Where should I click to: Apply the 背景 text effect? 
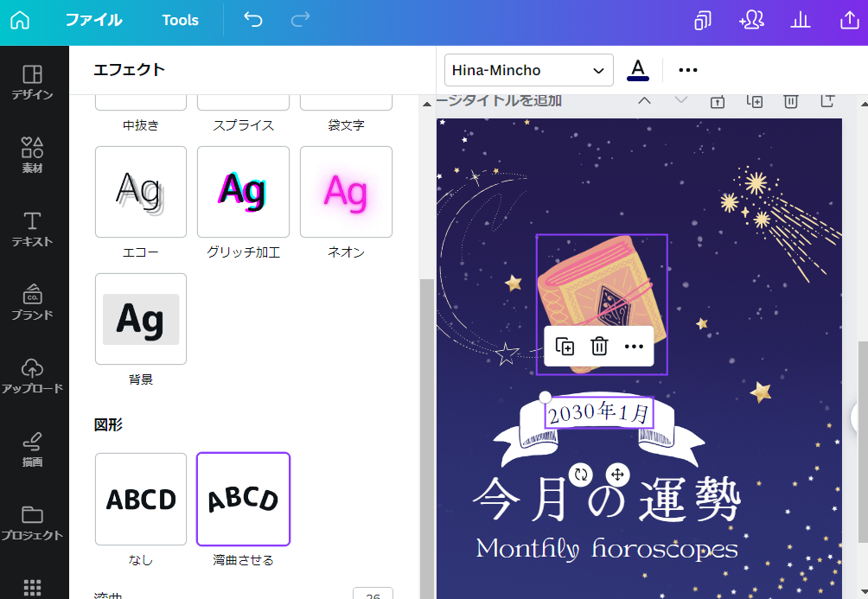coord(141,319)
